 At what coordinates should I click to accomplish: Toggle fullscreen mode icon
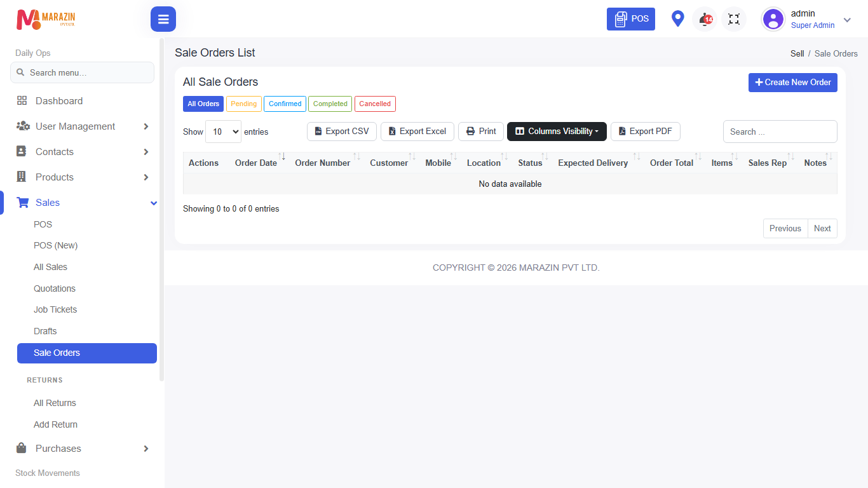click(x=734, y=19)
